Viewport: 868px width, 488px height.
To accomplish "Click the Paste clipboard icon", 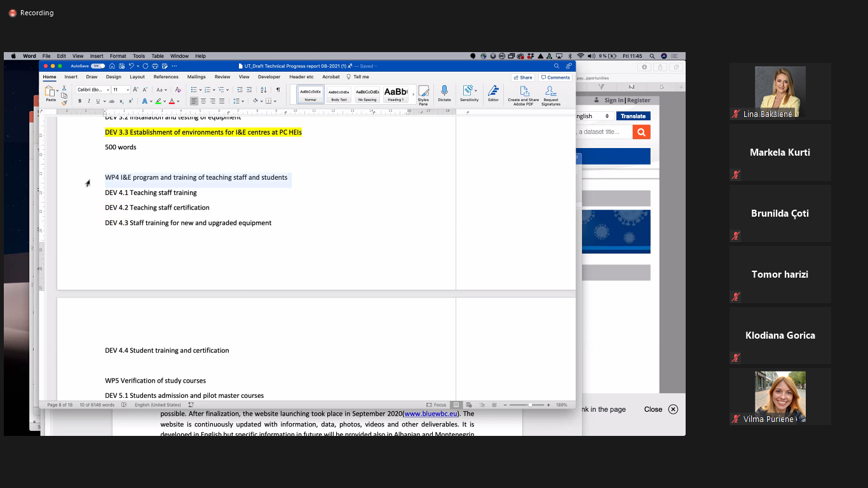I will point(49,91).
